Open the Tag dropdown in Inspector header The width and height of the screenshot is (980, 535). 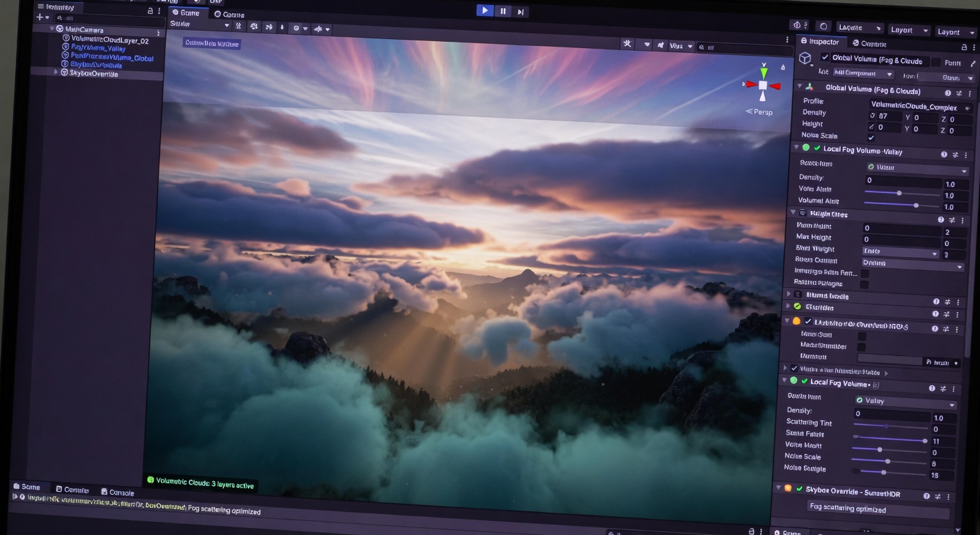pyautogui.click(x=862, y=73)
